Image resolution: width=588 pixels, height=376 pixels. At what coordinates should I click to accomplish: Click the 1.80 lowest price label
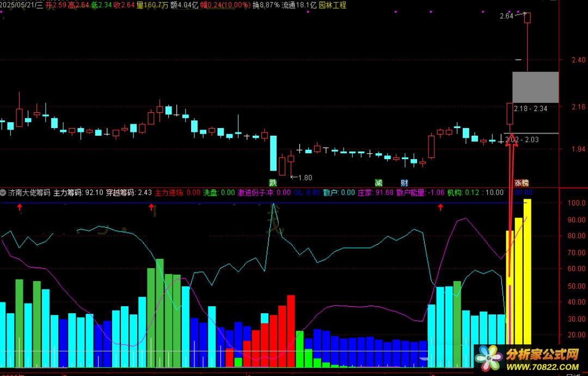coord(305,178)
